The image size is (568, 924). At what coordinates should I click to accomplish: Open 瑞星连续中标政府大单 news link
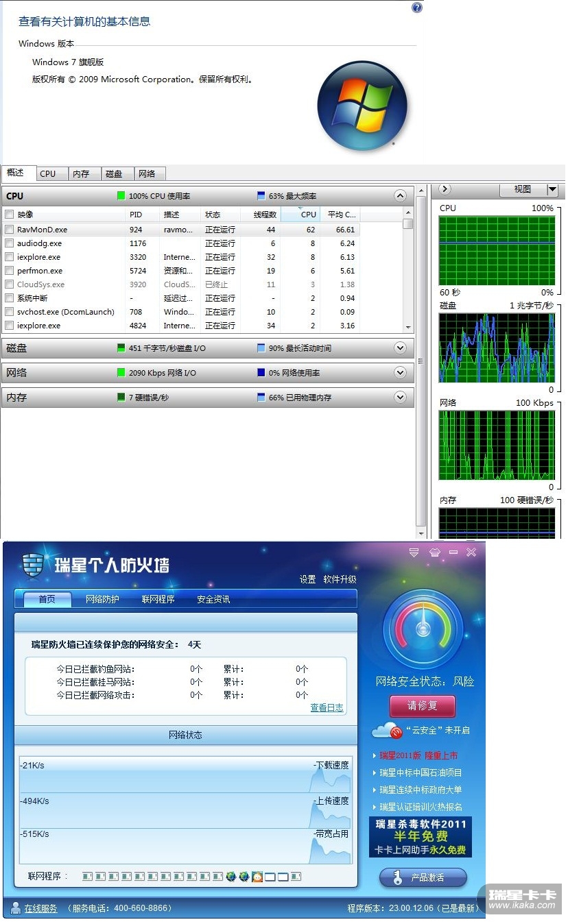click(x=421, y=790)
